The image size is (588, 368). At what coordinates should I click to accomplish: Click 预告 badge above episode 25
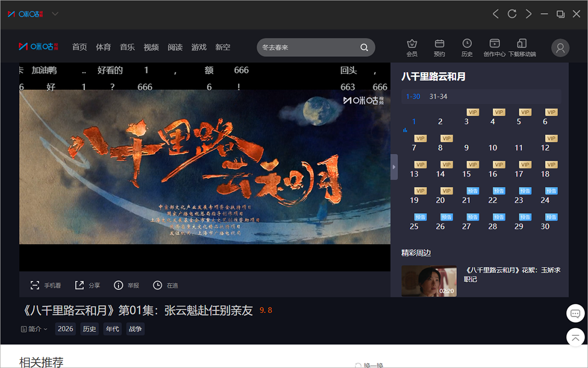(420, 217)
